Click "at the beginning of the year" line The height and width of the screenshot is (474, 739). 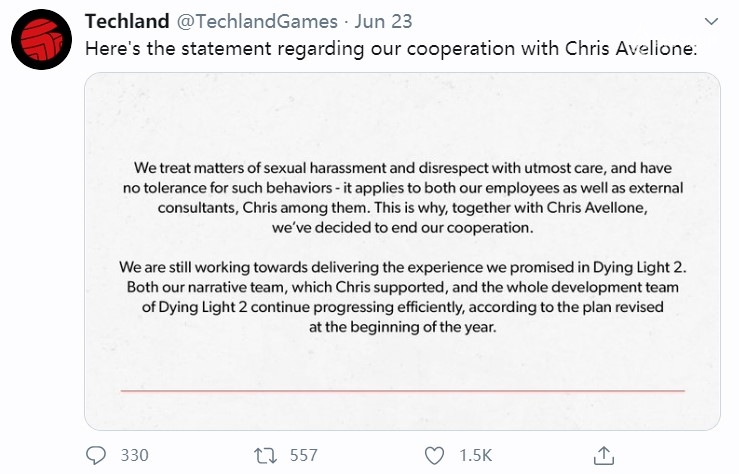point(402,327)
